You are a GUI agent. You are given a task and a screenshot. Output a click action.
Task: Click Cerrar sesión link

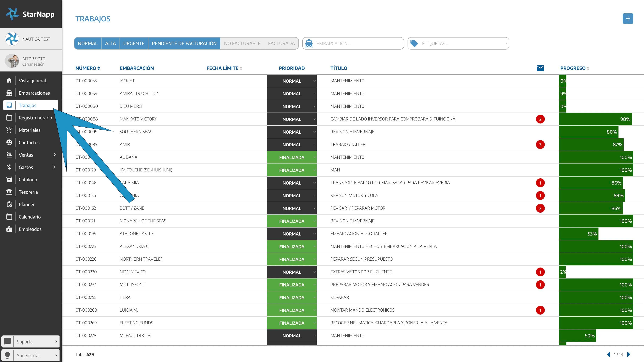33,64
